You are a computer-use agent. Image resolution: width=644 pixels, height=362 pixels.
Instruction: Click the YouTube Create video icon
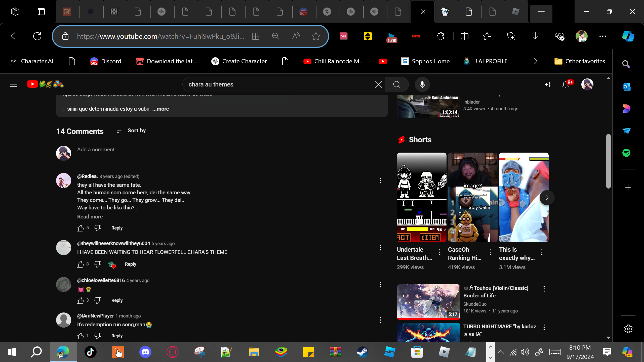pos(547,84)
